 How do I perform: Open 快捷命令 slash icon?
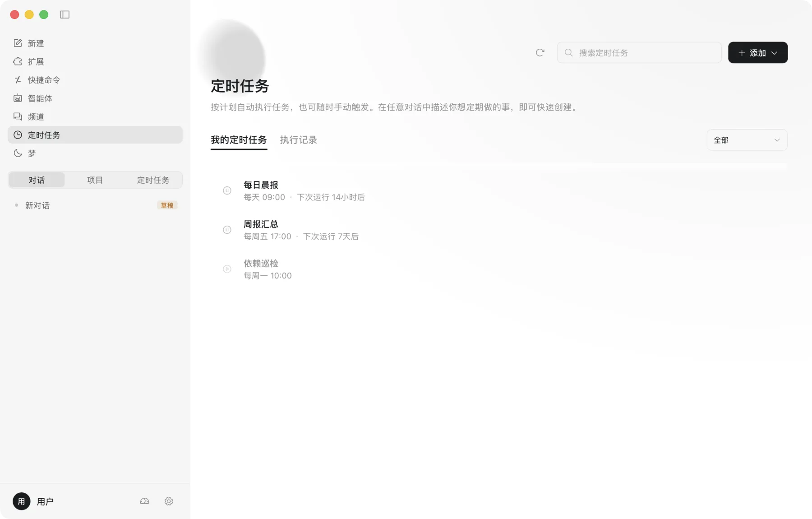coord(18,80)
